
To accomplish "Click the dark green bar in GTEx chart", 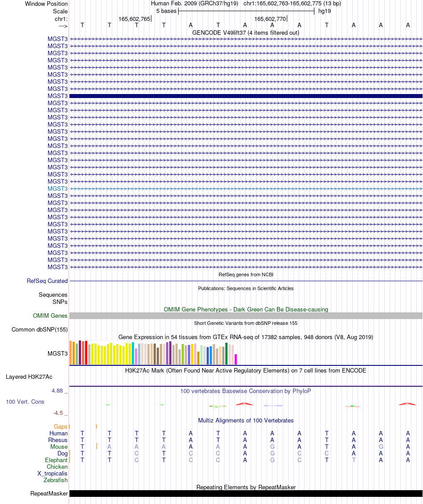I will point(227,353).
